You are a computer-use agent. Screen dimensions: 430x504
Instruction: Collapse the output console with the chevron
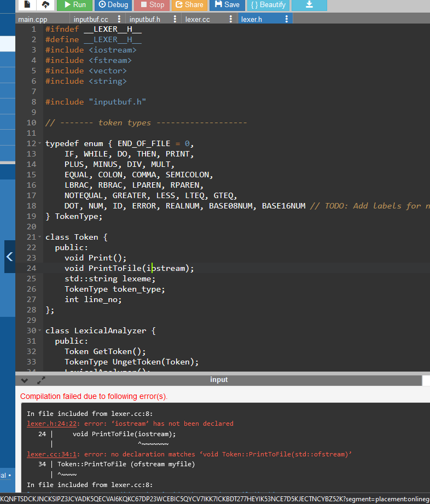(25, 380)
